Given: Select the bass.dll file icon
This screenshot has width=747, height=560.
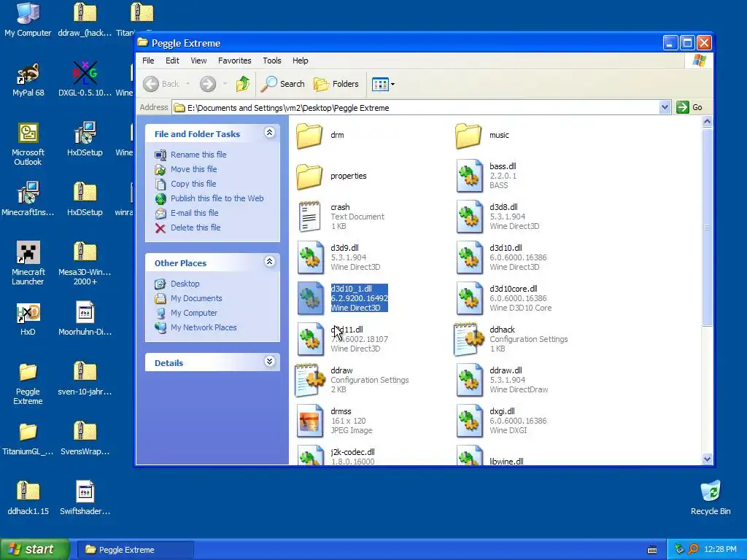Looking at the screenshot, I should click(469, 176).
